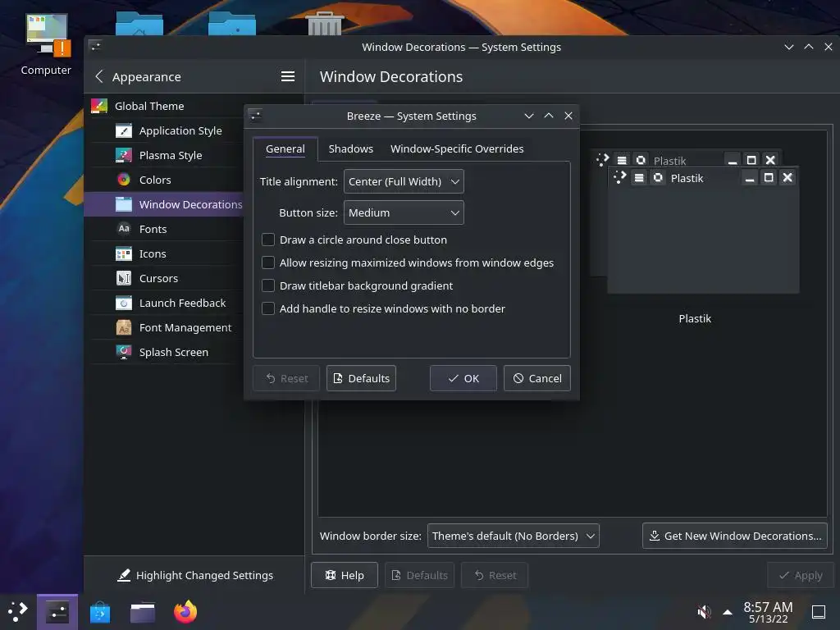This screenshot has width=840, height=630.
Task: Click the Plasma Style icon
Action: tap(124, 155)
